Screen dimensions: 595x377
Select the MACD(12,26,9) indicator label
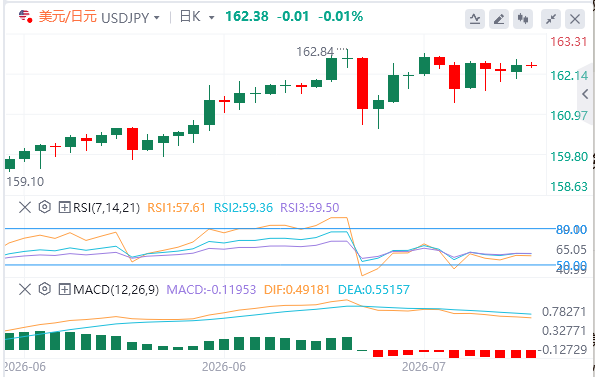coord(116,290)
